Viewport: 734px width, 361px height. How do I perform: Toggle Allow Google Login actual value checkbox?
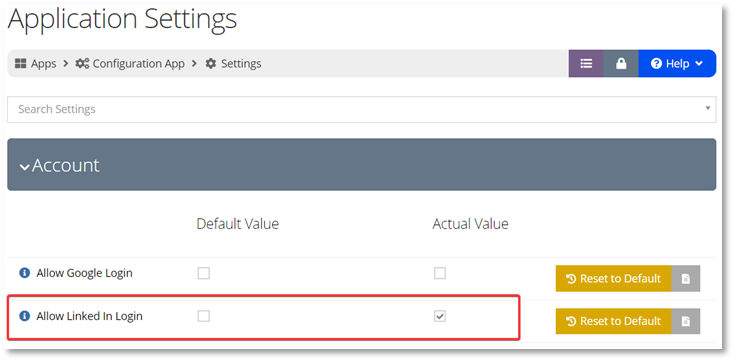click(440, 273)
